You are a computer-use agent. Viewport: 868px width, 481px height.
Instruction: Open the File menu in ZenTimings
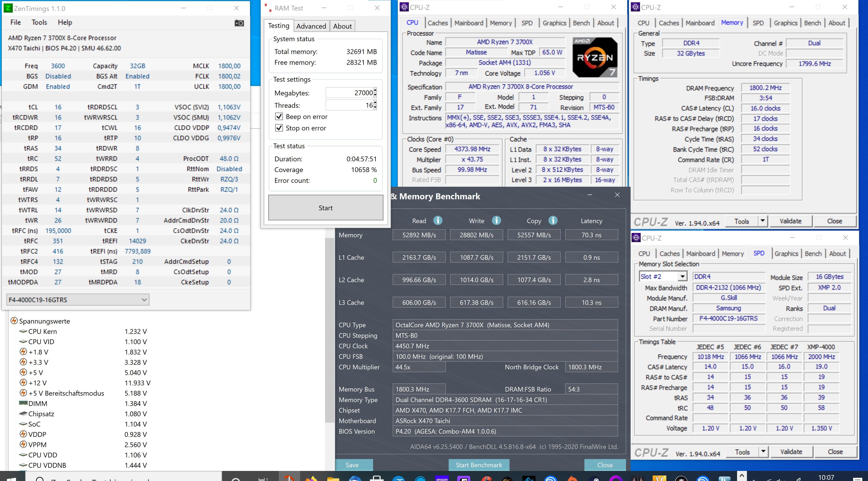[x=16, y=22]
